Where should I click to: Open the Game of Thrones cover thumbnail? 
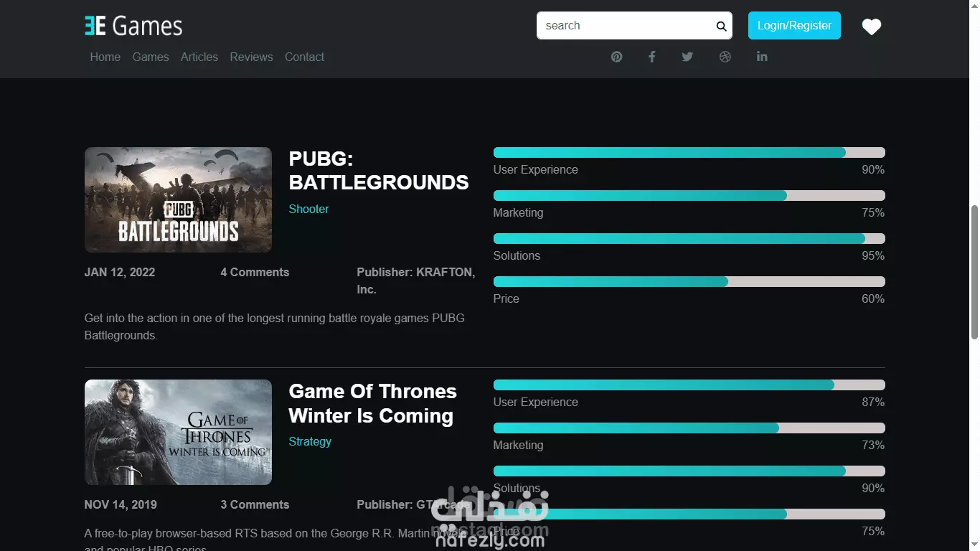[x=178, y=432]
